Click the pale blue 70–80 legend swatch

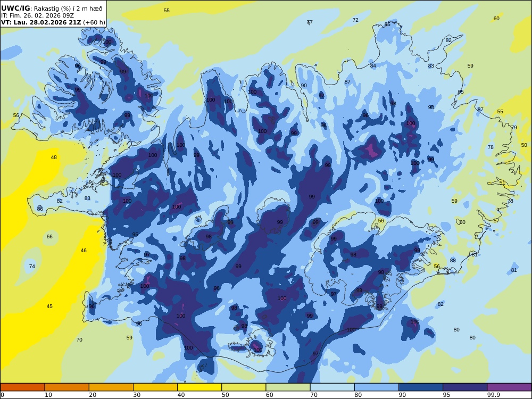point(332,387)
